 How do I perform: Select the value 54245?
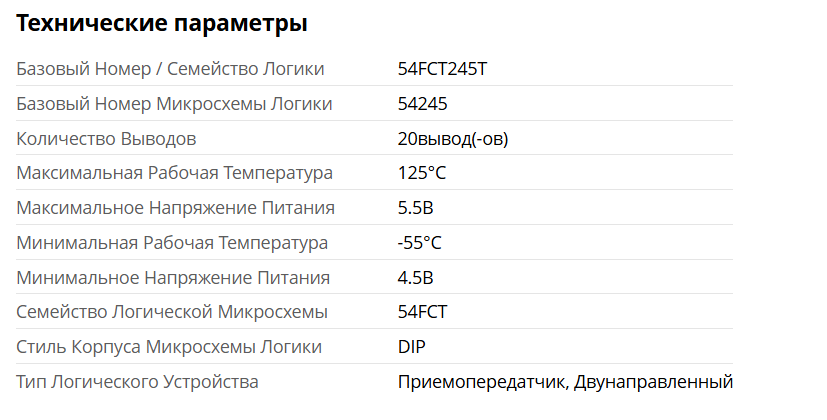[x=422, y=104]
